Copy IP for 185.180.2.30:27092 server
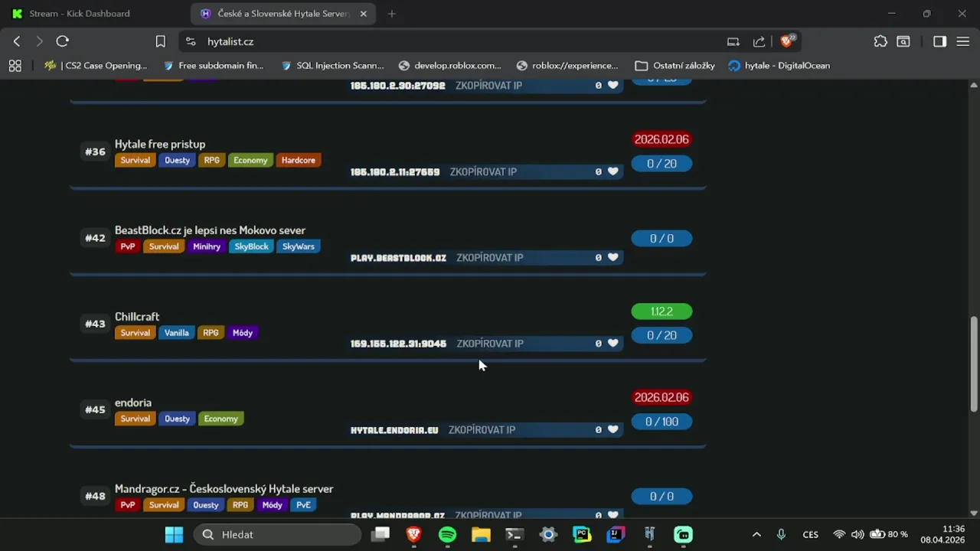The width and height of the screenshot is (980, 551). coord(488,86)
